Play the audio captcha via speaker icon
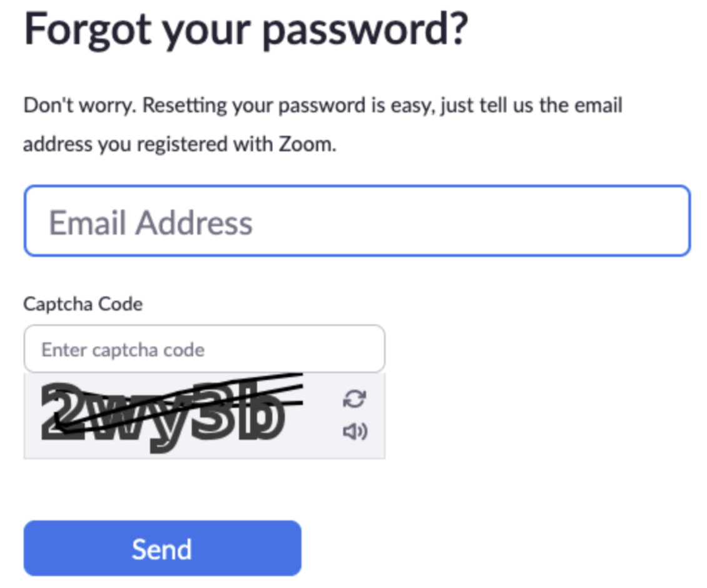This screenshot has width=707, height=588. pos(355,431)
